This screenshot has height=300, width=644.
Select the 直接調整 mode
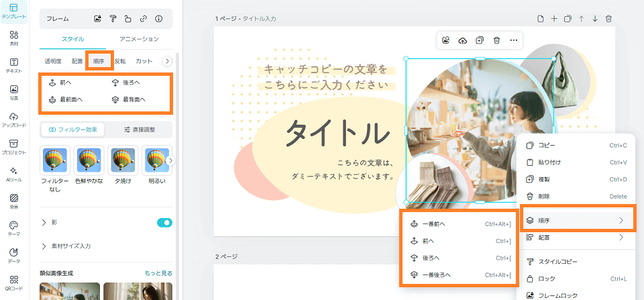point(140,130)
